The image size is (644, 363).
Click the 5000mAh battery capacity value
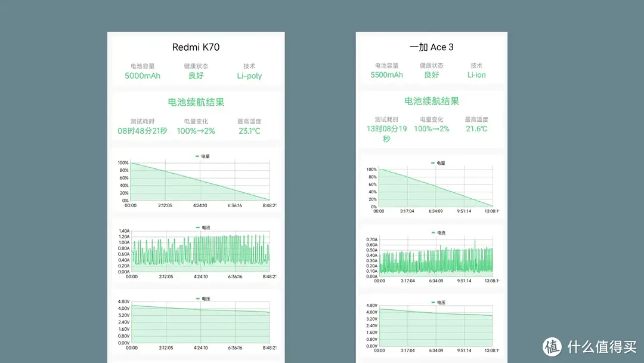(x=143, y=76)
